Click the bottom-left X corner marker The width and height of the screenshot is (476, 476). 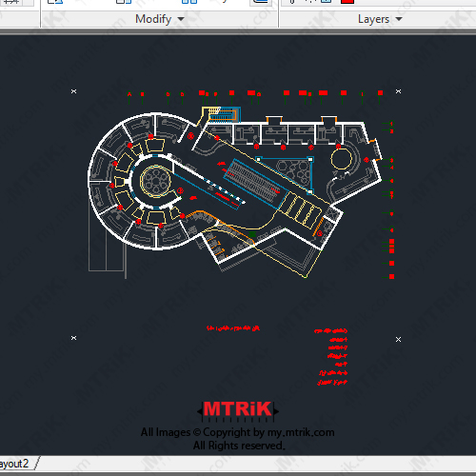click(x=73, y=338)
